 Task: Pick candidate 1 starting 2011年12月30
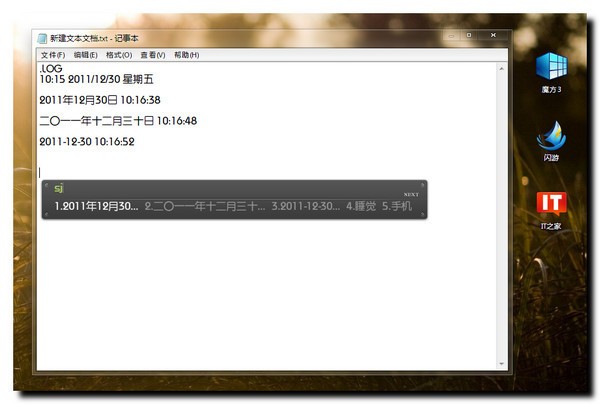[x=96, y=207]
